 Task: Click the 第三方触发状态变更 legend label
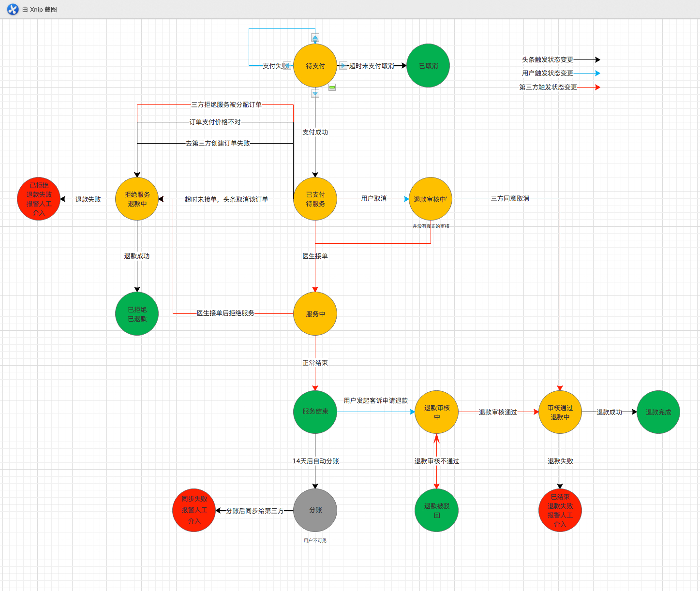[x=548, y=87]
